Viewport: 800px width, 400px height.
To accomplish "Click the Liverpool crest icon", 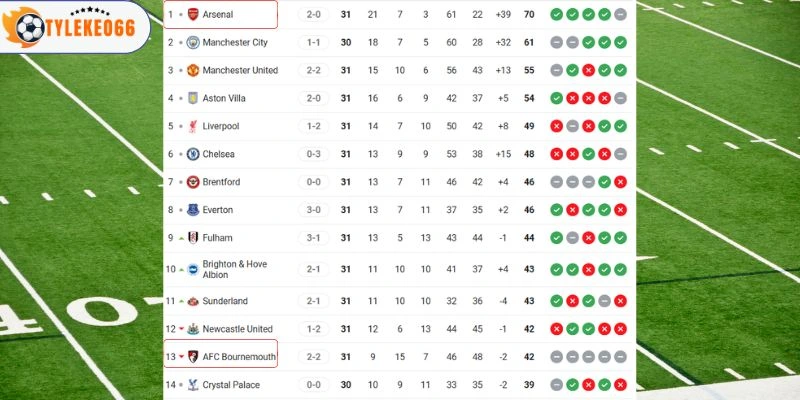I will [193, 126].
